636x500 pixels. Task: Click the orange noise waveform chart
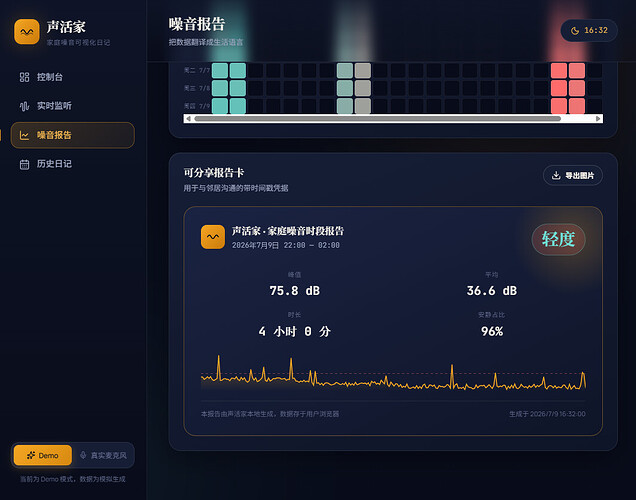point(393,373)
